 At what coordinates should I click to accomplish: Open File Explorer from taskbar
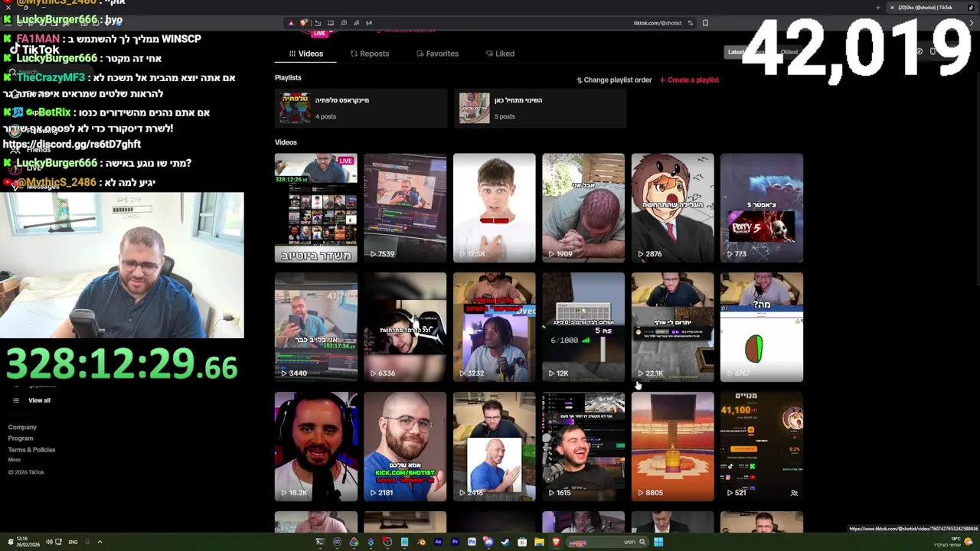(x=539, y=542)
